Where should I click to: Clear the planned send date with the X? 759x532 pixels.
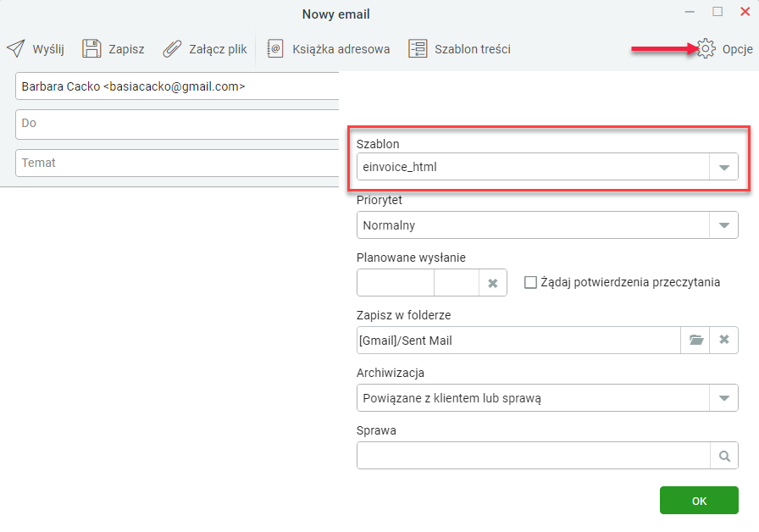click(493, 283)
